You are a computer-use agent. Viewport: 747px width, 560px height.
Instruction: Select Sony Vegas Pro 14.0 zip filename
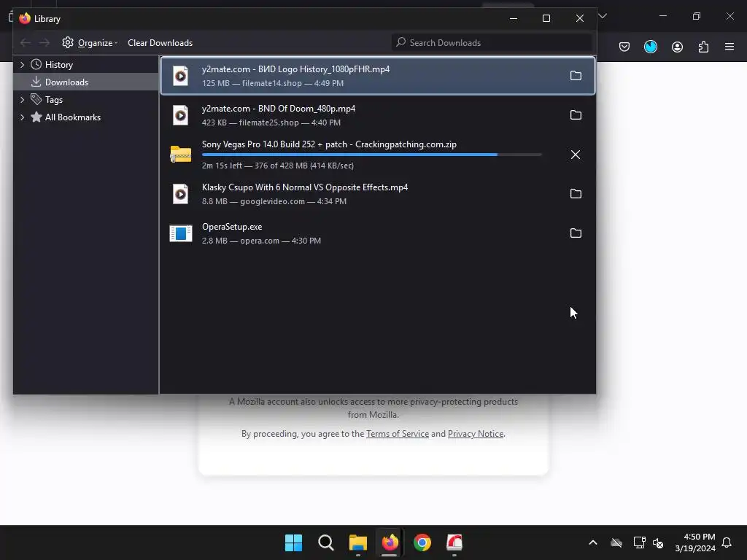coord(329,144)
